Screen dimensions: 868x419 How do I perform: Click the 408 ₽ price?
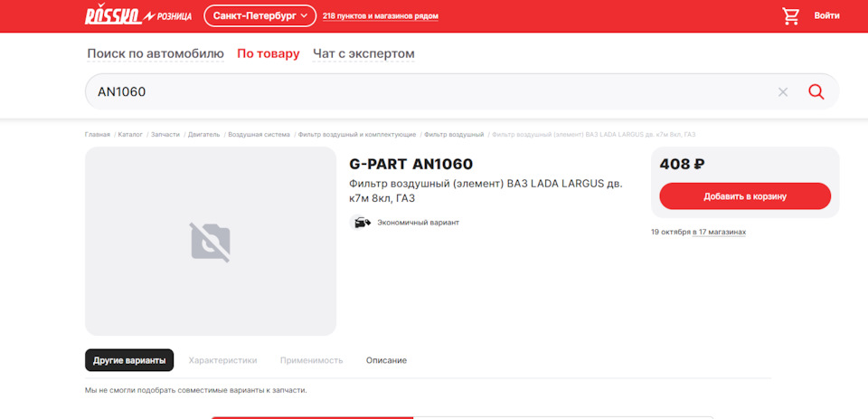pos(682,164)
